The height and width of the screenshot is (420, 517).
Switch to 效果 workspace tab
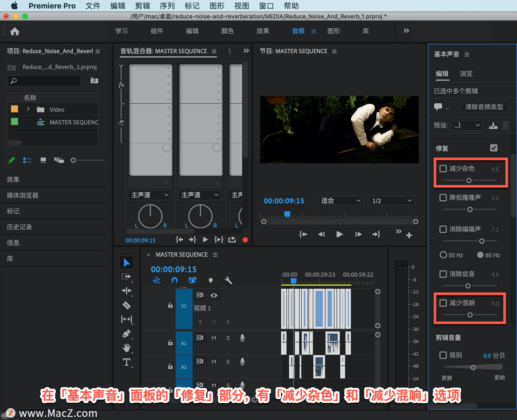pos(263,31)
